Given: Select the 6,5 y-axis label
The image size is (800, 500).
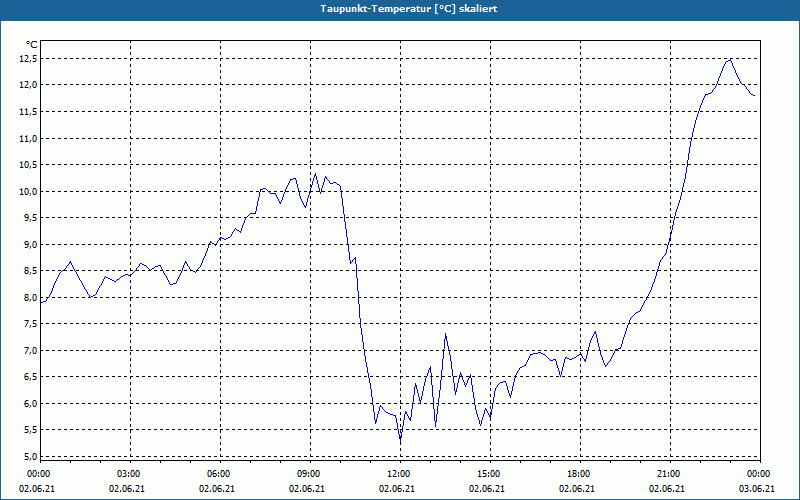Looking at the screenshot, I should point(30,377).
